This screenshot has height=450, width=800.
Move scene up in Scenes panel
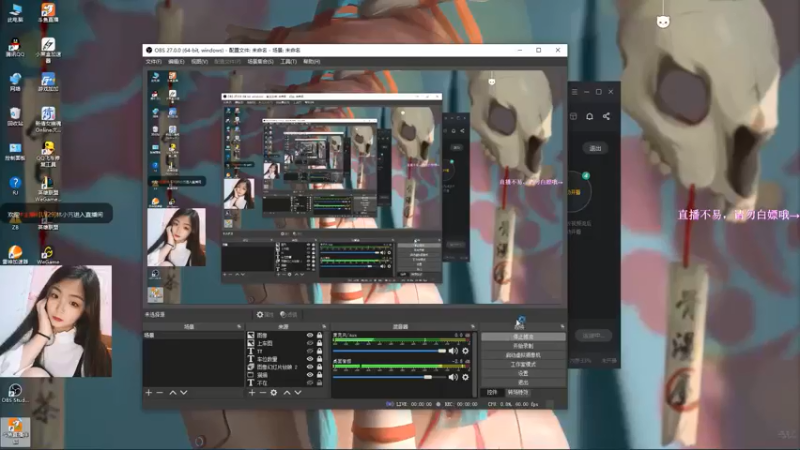pos(172,393)
